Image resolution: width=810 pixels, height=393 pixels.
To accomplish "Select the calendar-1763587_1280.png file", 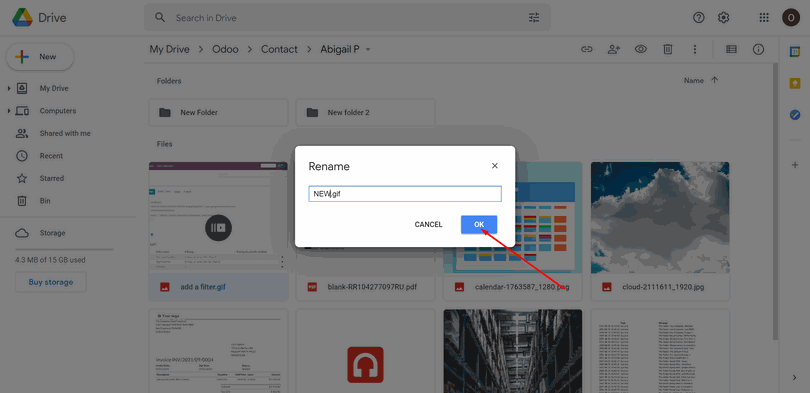I will tap(513, 287).
